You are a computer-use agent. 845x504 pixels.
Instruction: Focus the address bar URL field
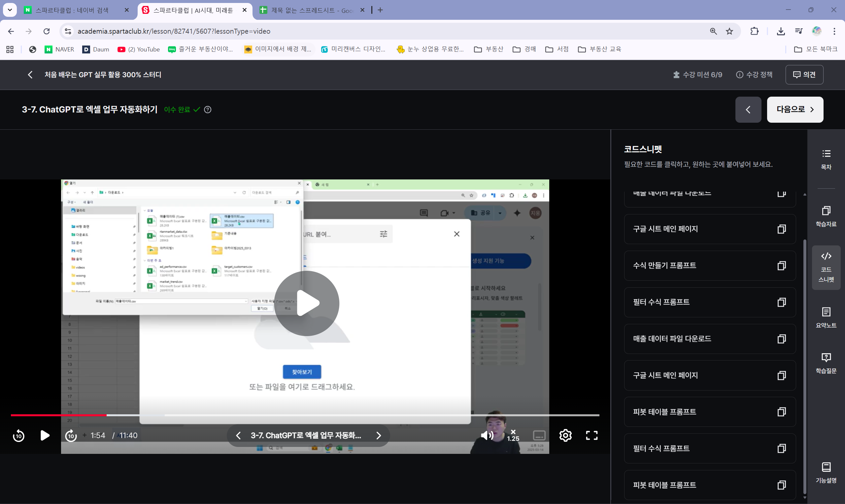(x=387, y=31)
